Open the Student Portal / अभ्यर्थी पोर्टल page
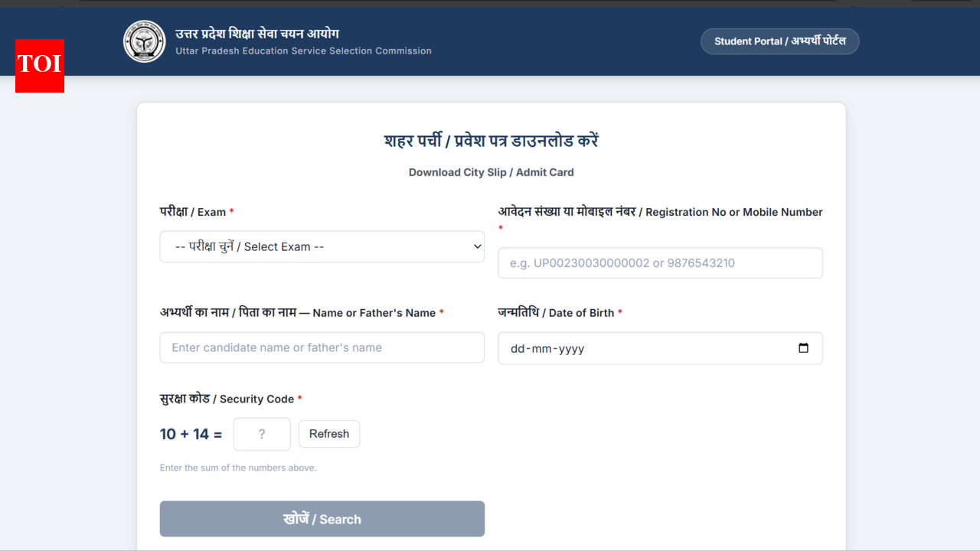The height and width of the screenshot is (551, 980). coord(779,41)
